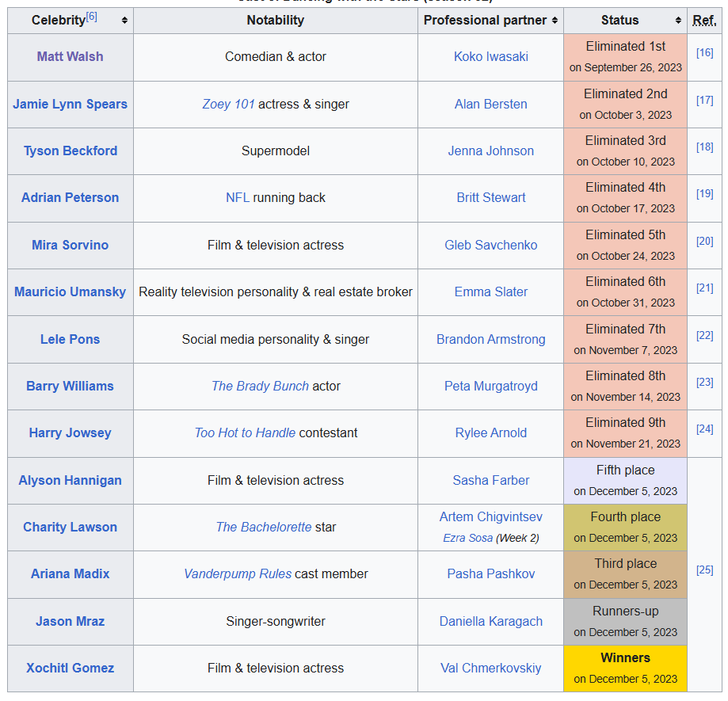The image size is (728, 701).
Task: Open Harry Jowsey link
Action: coord(71,433)
